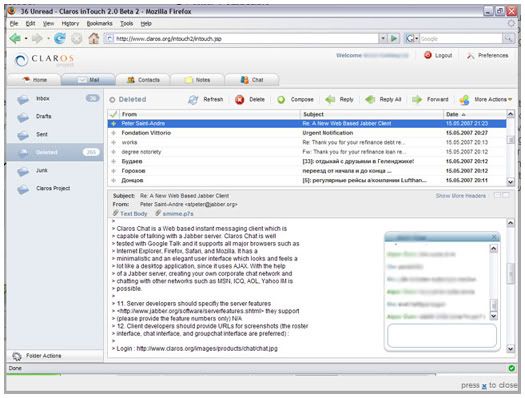Click the Claros logo

pos(45,60)
